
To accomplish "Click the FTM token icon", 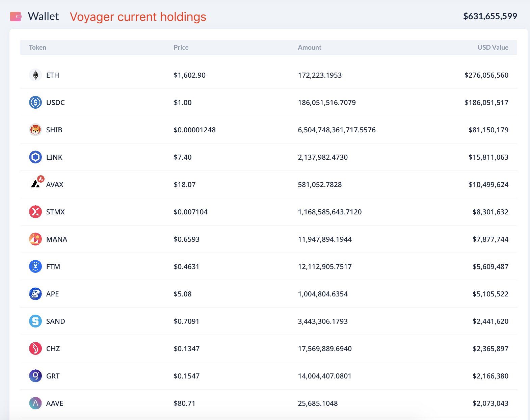I will [35, 266].
